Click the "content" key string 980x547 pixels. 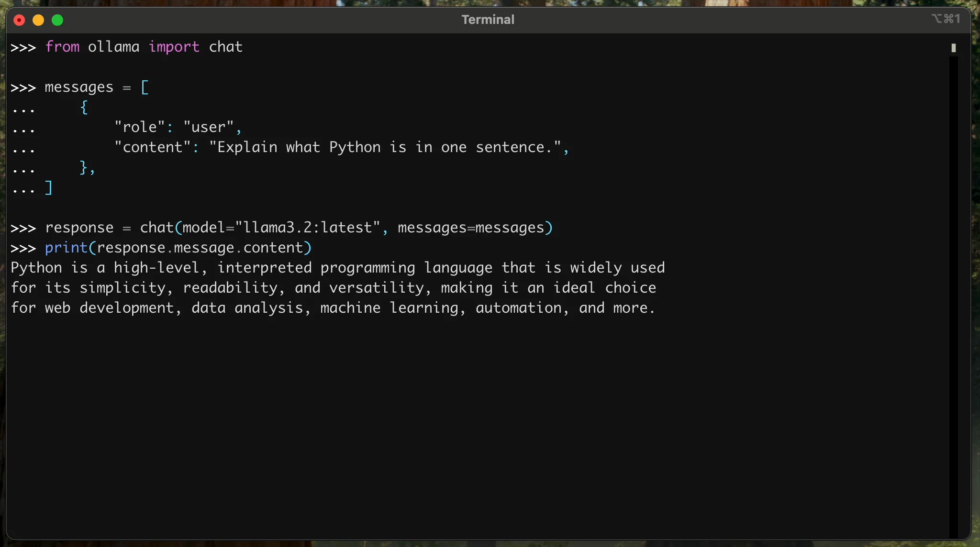pyautogui.click(x=152, y=147)
